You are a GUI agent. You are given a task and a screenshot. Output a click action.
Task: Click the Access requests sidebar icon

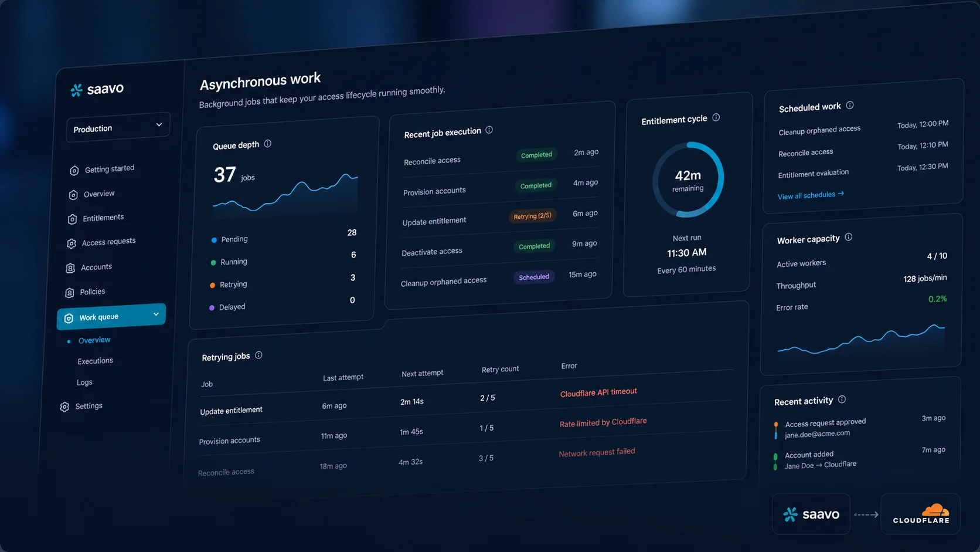pyautogui.click(x=72, y=243)
